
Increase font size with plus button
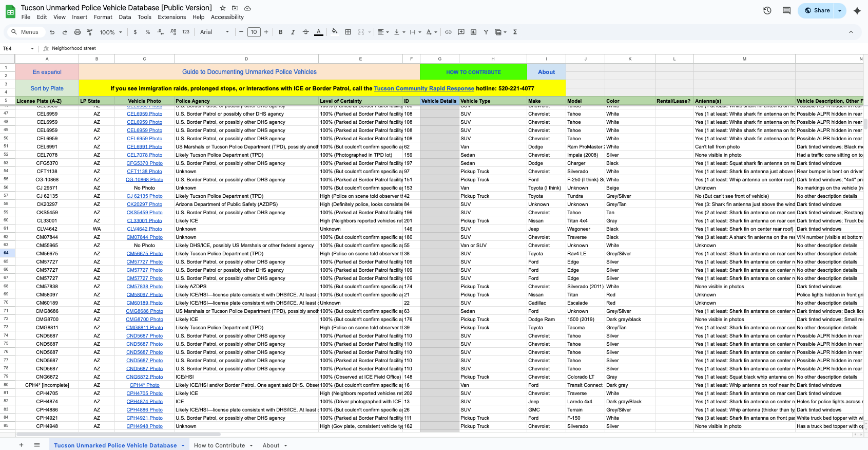[266, 32]
